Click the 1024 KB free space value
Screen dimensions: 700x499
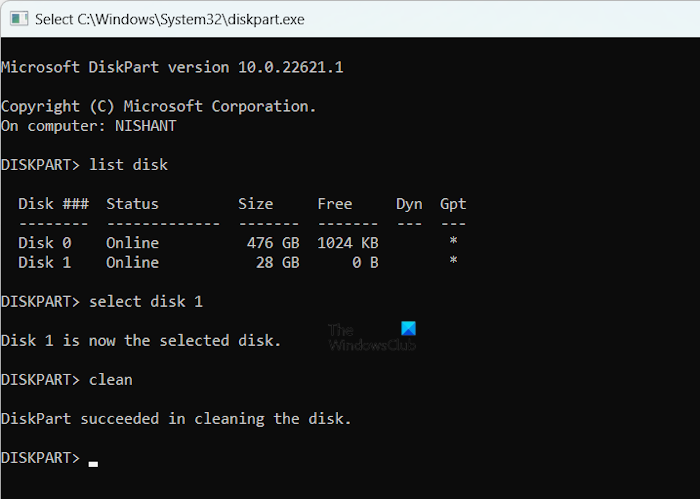347,243
